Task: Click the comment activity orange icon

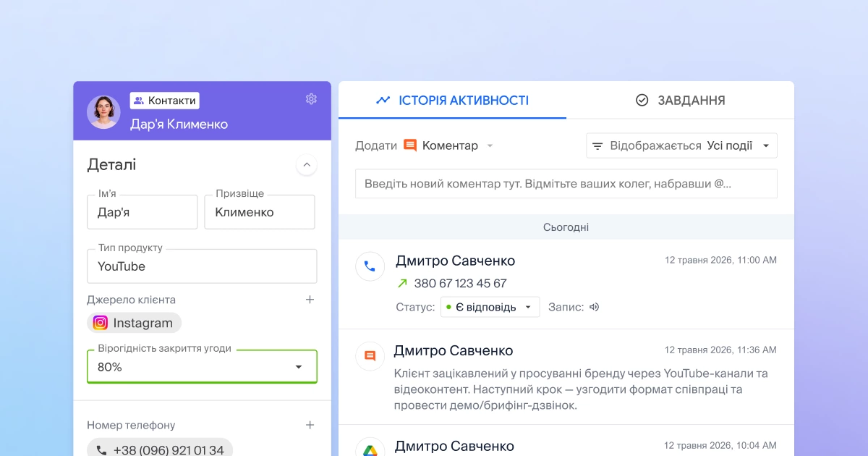Action: pyautogui.click(x=370, y=356)
